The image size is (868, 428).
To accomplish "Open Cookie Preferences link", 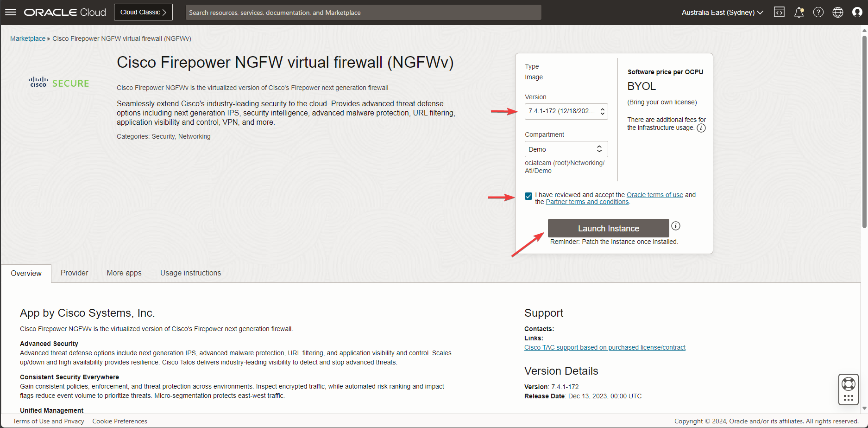I will tap(120, 421).
